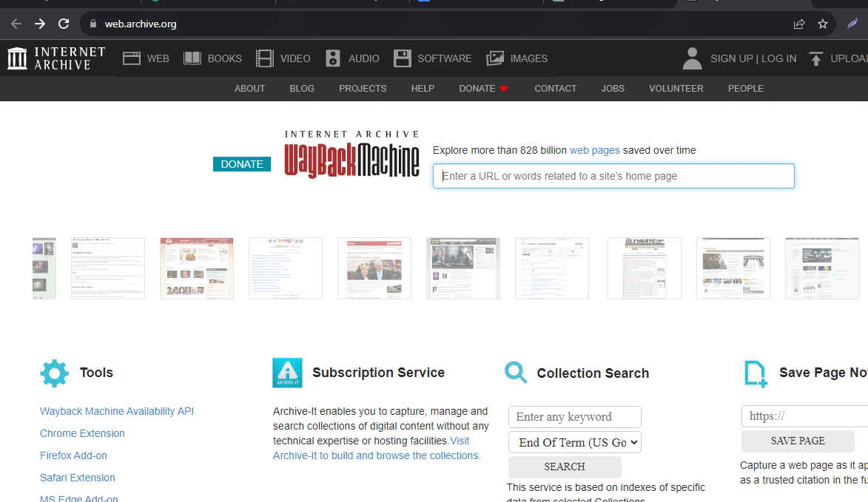Bookmark this page with star icon
868x502 pixels.
[823, 24]
